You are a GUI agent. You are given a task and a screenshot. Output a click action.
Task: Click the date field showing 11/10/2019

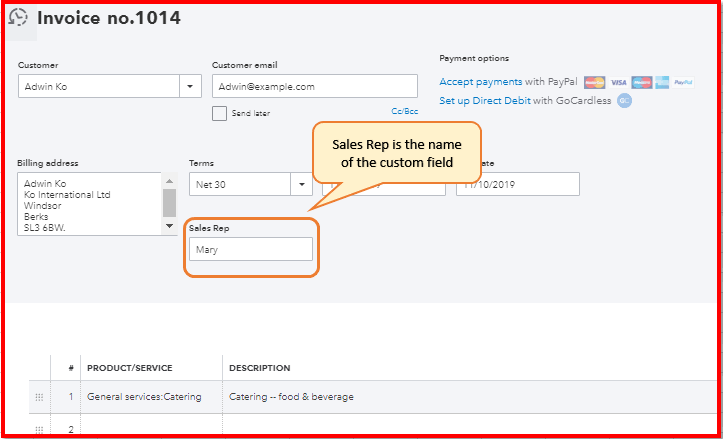[x=518, y=184]
